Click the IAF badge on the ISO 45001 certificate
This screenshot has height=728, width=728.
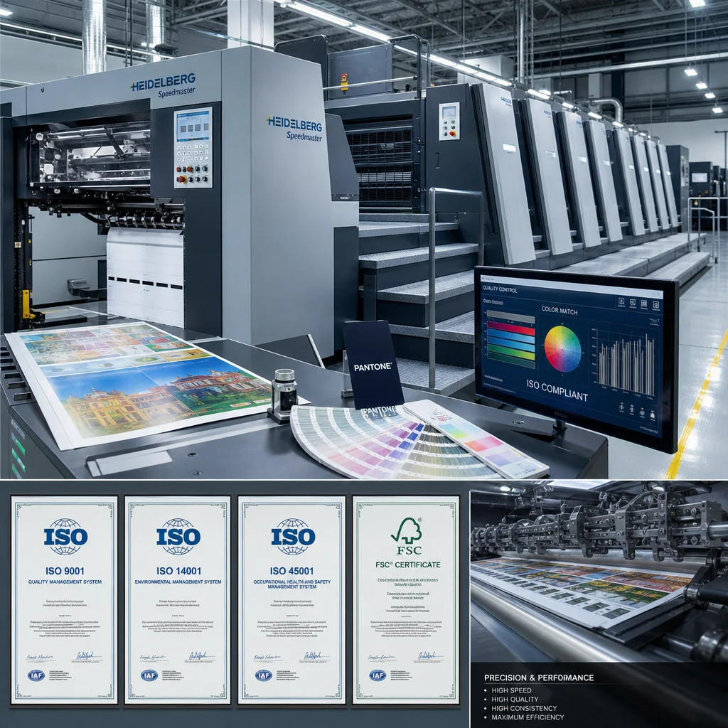click(264, 675)
